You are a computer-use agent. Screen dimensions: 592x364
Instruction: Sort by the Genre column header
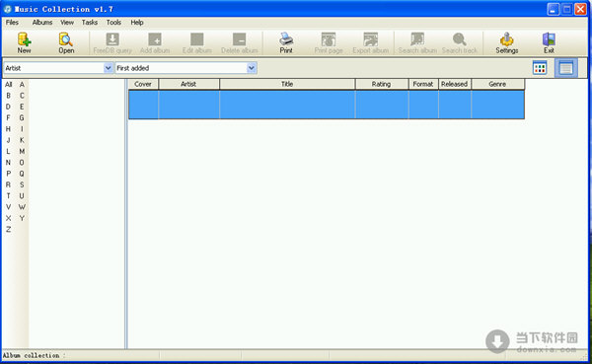497,84
